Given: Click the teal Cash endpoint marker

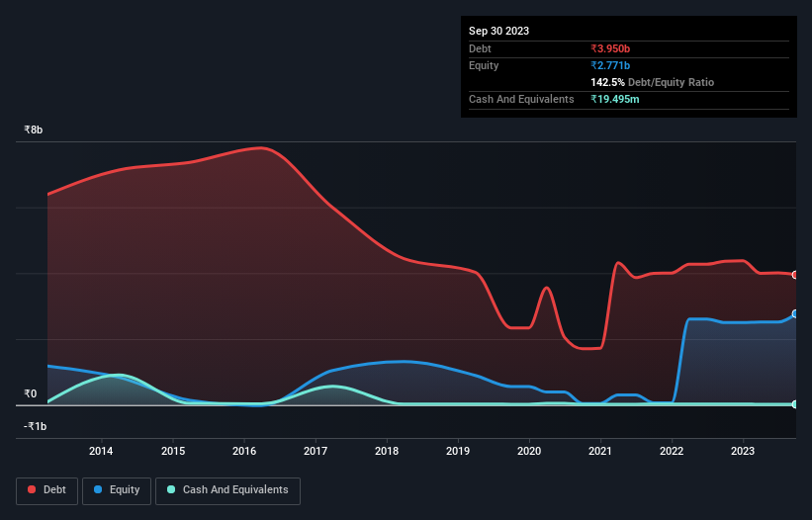Looking at the screenshot, I should coord(795,404).
